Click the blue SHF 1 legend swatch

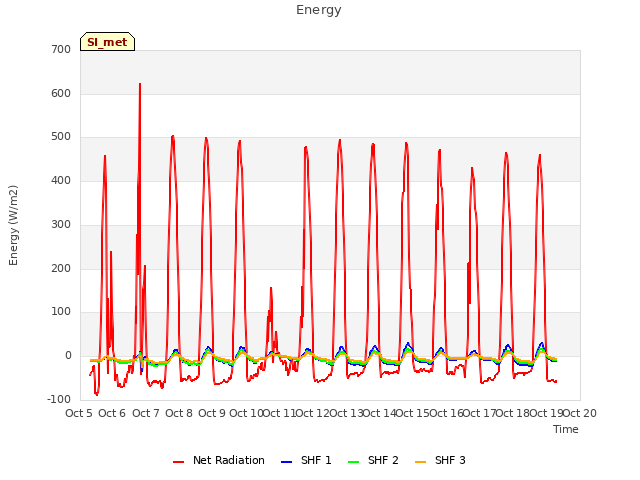pyautogui.click(x=287, y=462)
